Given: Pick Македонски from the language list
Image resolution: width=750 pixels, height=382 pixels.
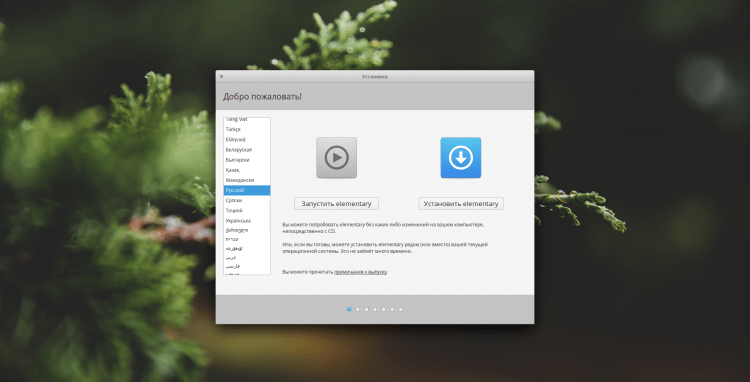Looking at the screenshot, I should coord(247,180).
